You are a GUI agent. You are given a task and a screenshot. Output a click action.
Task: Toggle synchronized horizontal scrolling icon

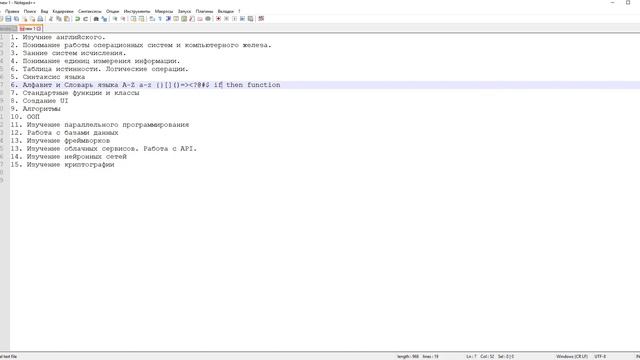pos(141,19)
